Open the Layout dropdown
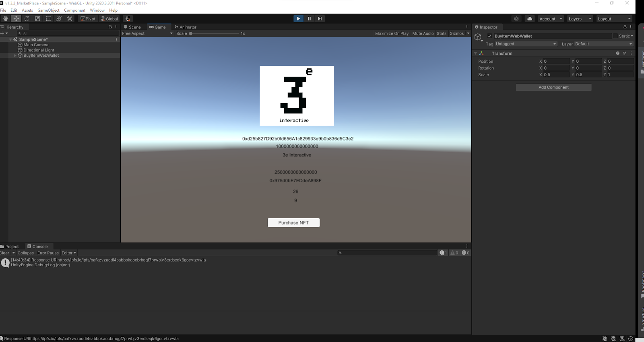The height and width of the screenshot is (342, 644). click(614, 19)
